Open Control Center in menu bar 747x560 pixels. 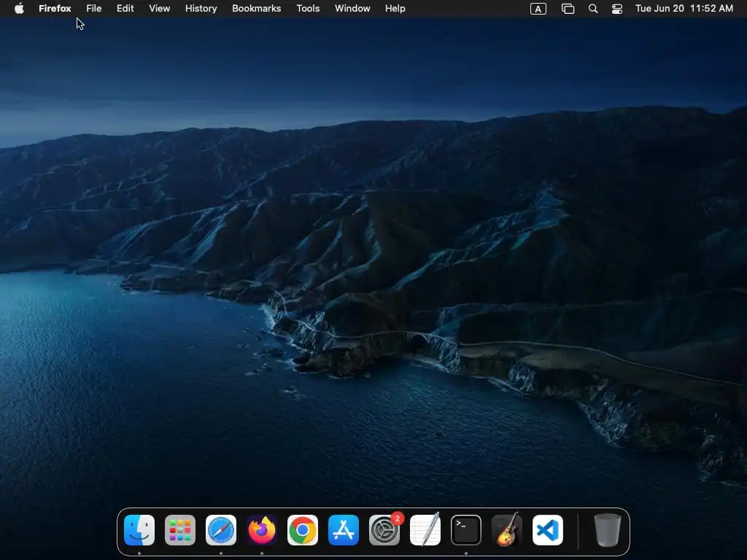point(617,9)
